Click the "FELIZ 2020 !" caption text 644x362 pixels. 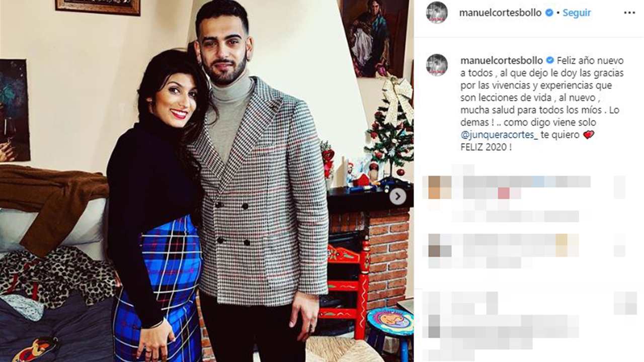(x=482, y=148)
